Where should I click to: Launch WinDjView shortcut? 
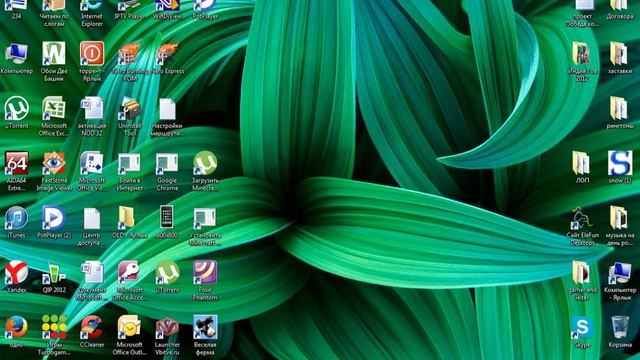point(167,10)
